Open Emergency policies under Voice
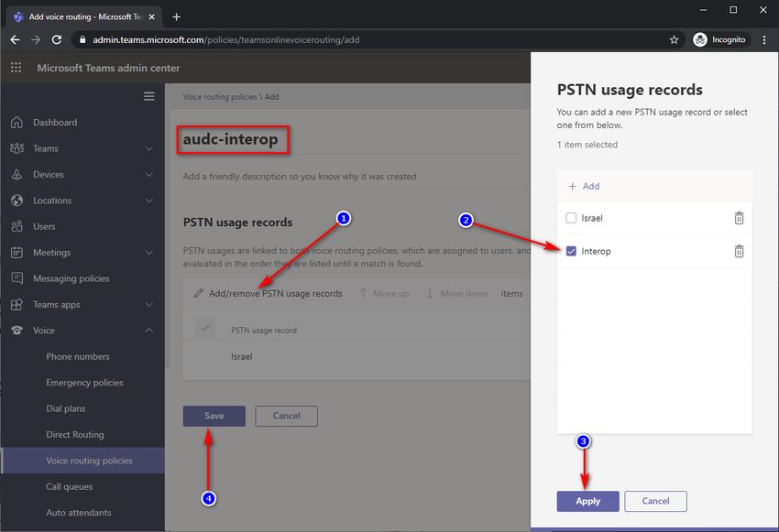The image size is (779, 532). pos(84,383)
